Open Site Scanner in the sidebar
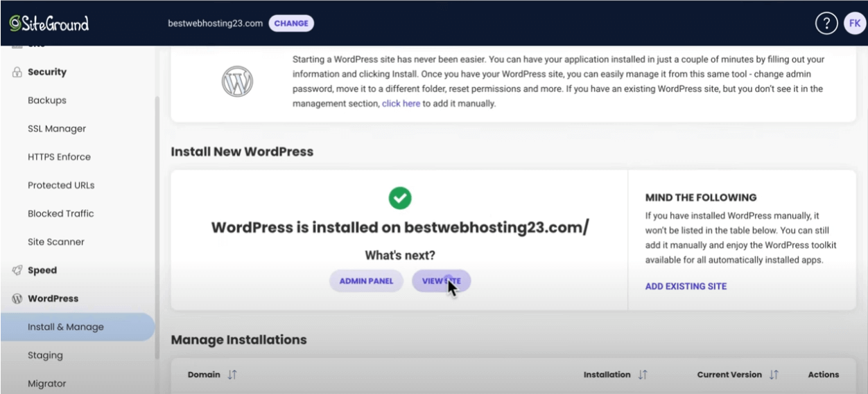The image size is (868, 394). click(x=56, y=242)
